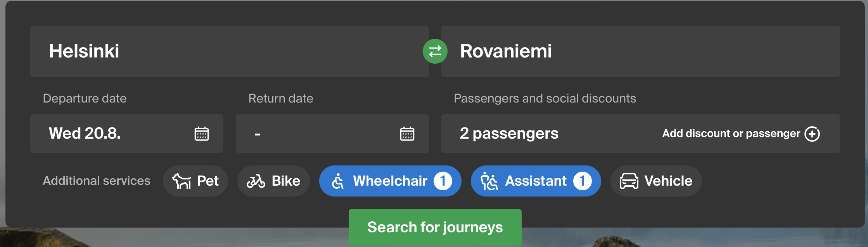
Task: Toggle the Wheelchair additional service off
Action: [x=390, y=181]
